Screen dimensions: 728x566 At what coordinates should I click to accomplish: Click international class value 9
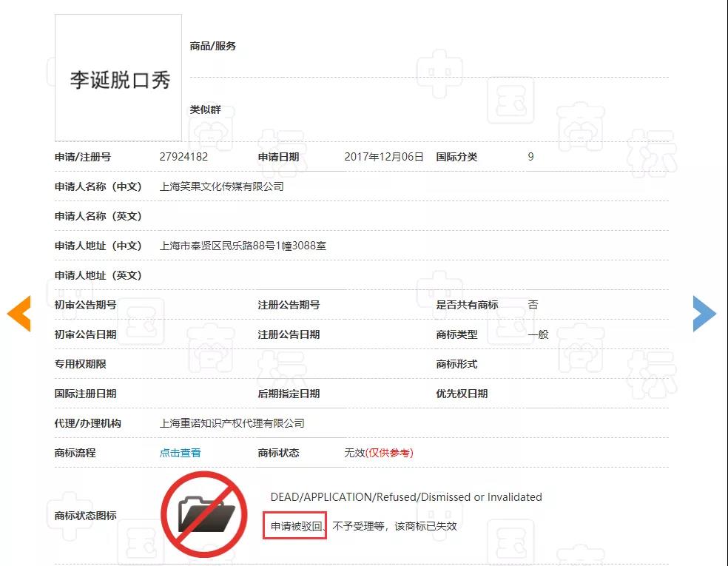click(530, 157)
